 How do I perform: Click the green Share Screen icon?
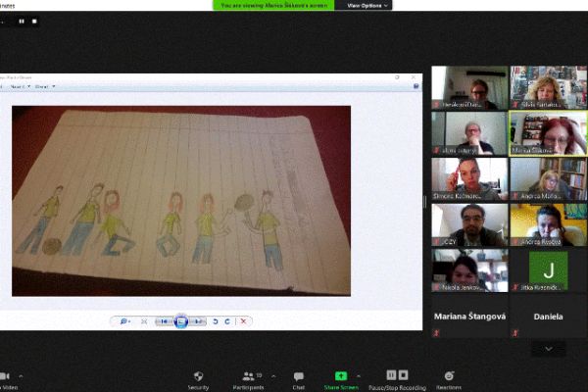[340, 376]
